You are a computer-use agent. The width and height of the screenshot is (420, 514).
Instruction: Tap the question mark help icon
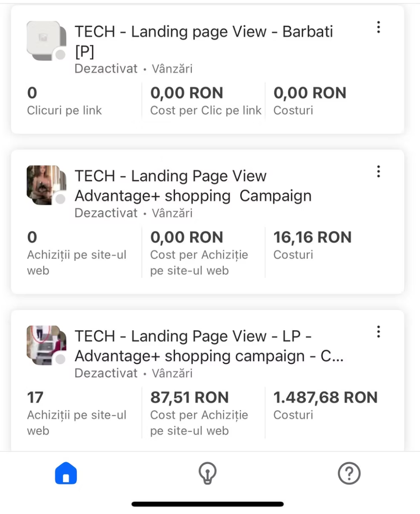tap(349, 473)
